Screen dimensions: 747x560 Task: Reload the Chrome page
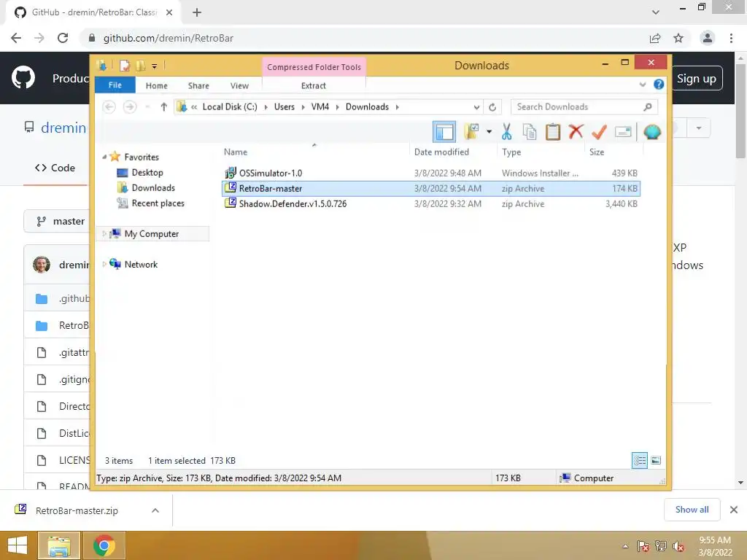pyautogui.click(x=63, y=38)
